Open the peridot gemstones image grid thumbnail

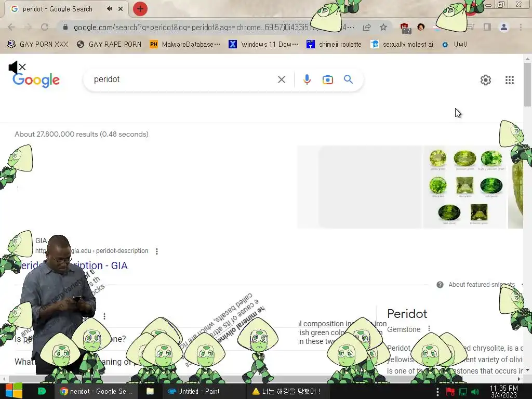(464, 187)
